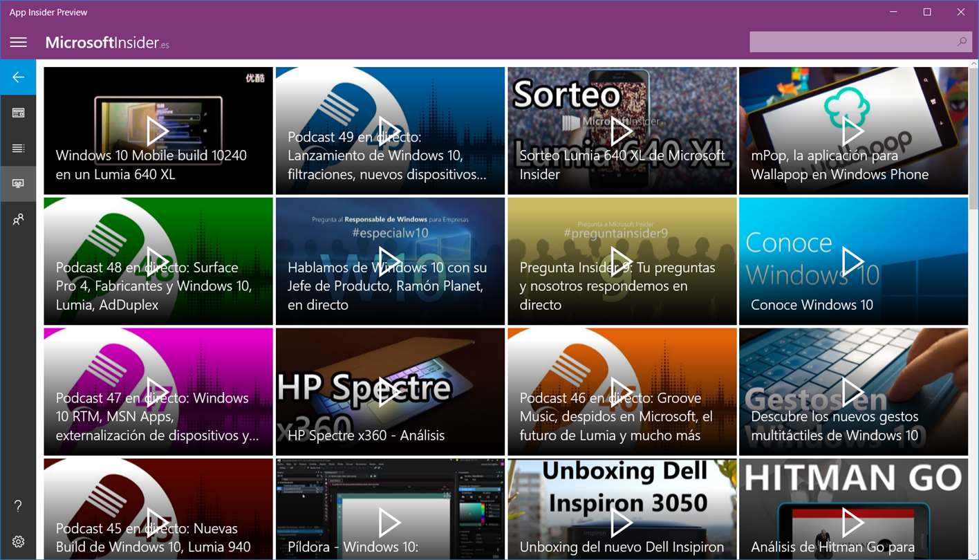The height and width of the screenshot is (560, 979).
Task: Play the Conoce Windows 10 video
Action: pos(853,261)
